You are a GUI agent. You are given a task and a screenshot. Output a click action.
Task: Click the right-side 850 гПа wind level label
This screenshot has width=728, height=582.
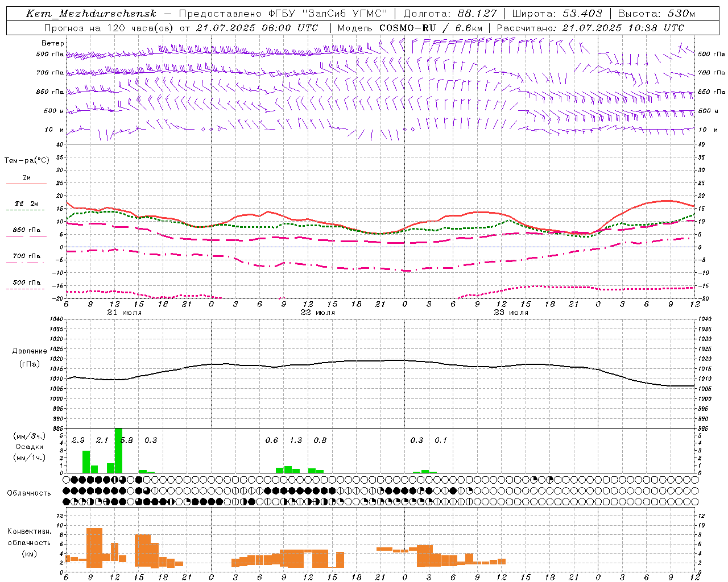[712, 92]
